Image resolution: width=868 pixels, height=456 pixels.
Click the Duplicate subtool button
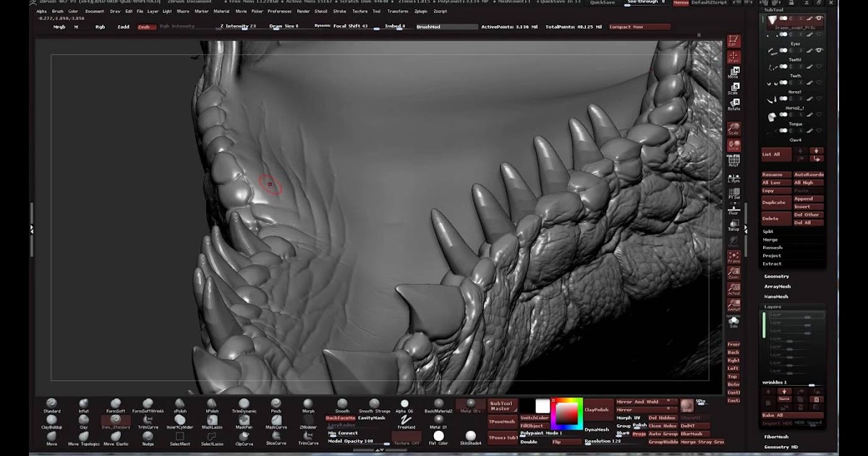point(777,203)
